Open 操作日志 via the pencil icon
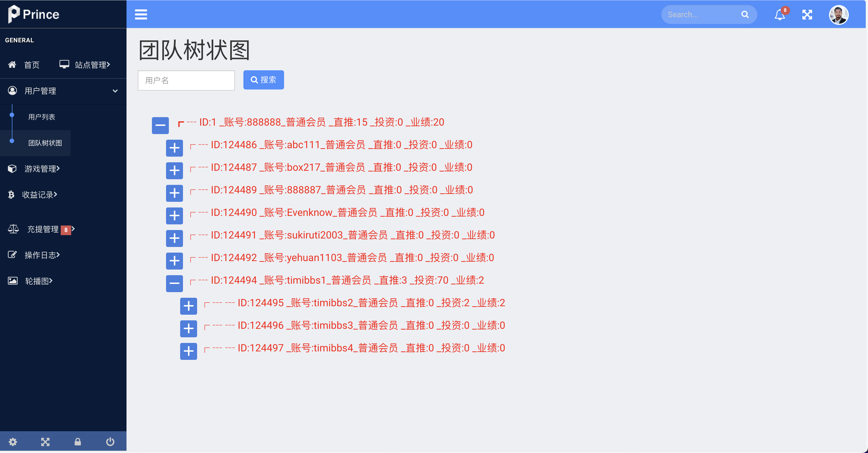 point(12,255)
